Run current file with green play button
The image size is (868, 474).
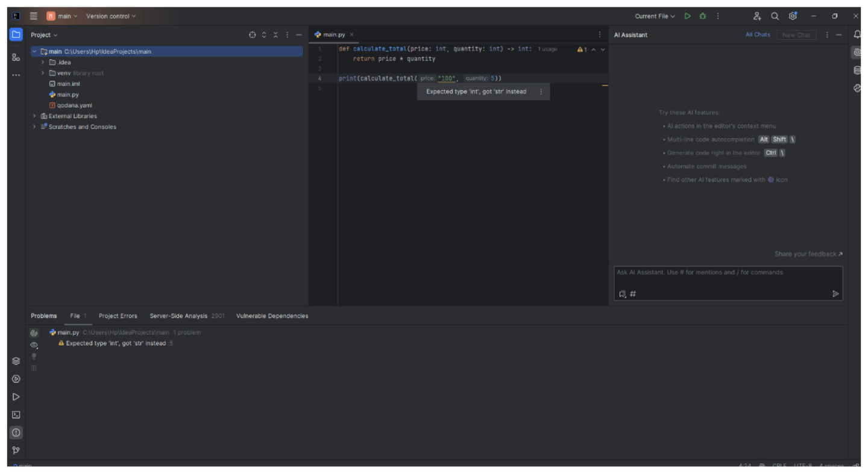[x=688, y=16]
